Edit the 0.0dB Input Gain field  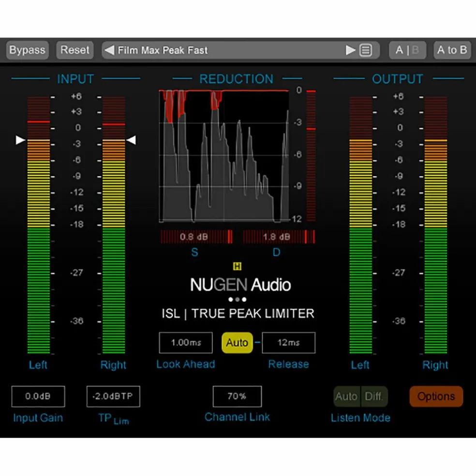click(x=38, y=397)
